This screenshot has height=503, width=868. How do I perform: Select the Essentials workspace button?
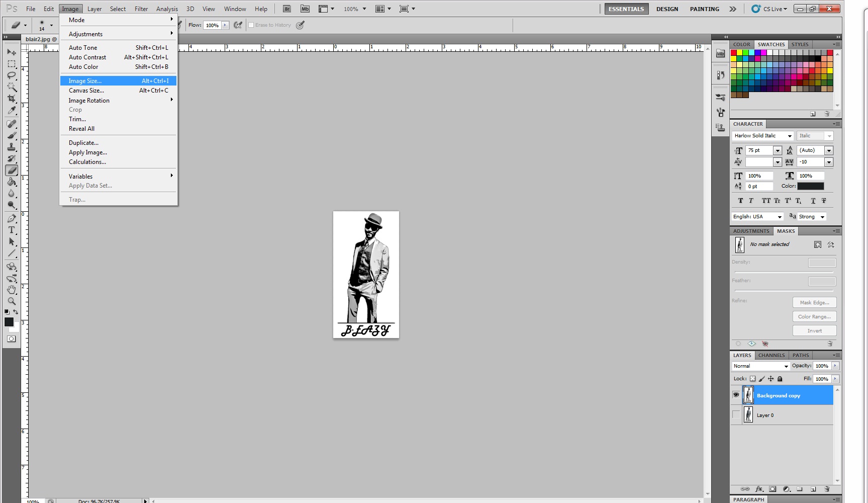626,9
